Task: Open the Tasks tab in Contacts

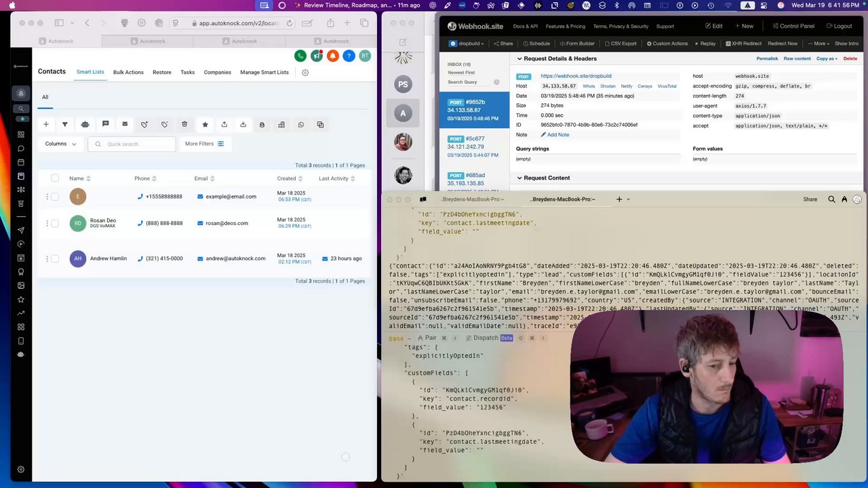Action: [x=188, y=73]
